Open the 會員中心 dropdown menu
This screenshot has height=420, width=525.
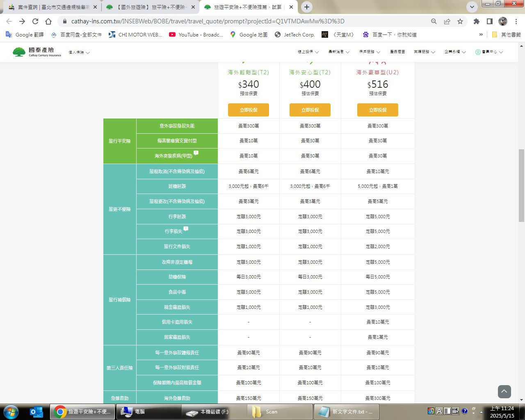489,52
